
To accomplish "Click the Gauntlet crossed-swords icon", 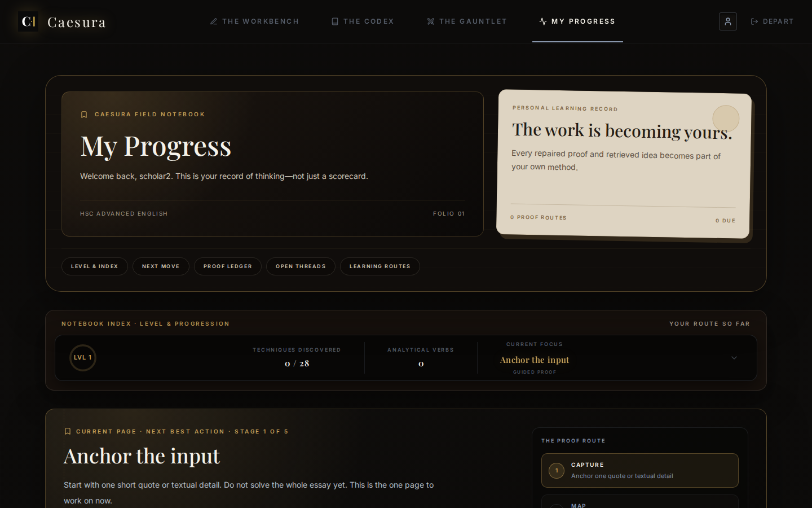I will pyautogui.click(x=431, y=21).
